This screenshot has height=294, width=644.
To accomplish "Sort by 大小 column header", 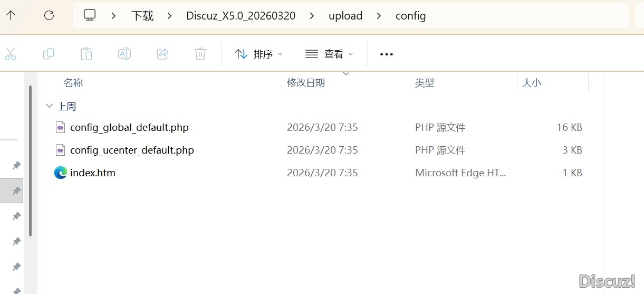I will coord(531,82).
